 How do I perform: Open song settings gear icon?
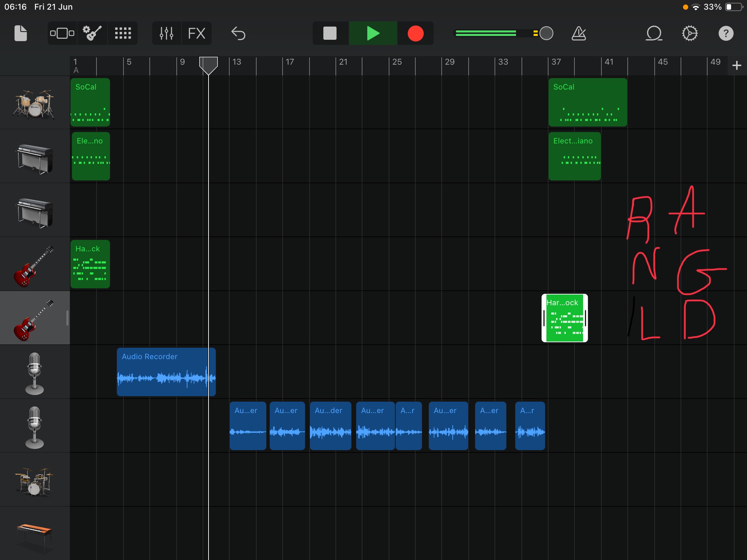click(x=690, y=34)
